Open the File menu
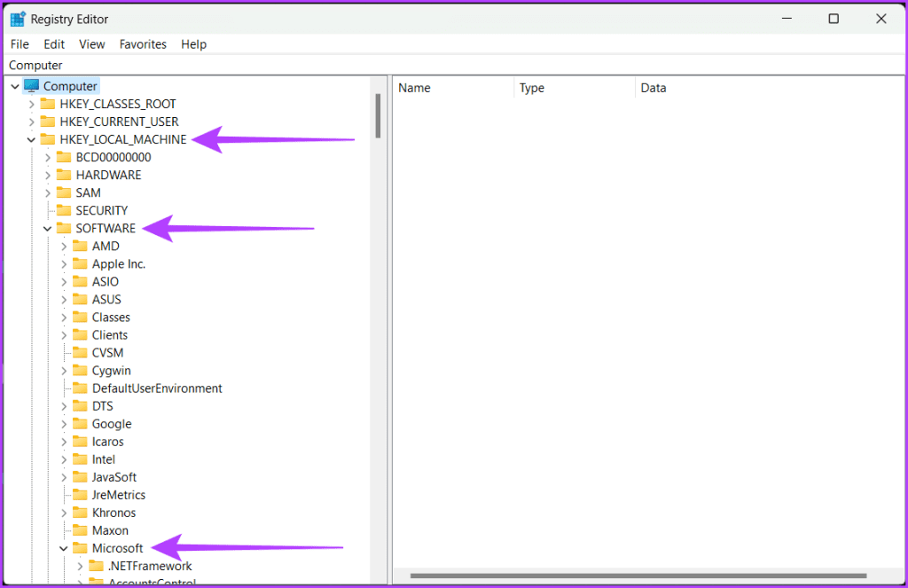The image size is (908, 588). [x=20, y=44]
